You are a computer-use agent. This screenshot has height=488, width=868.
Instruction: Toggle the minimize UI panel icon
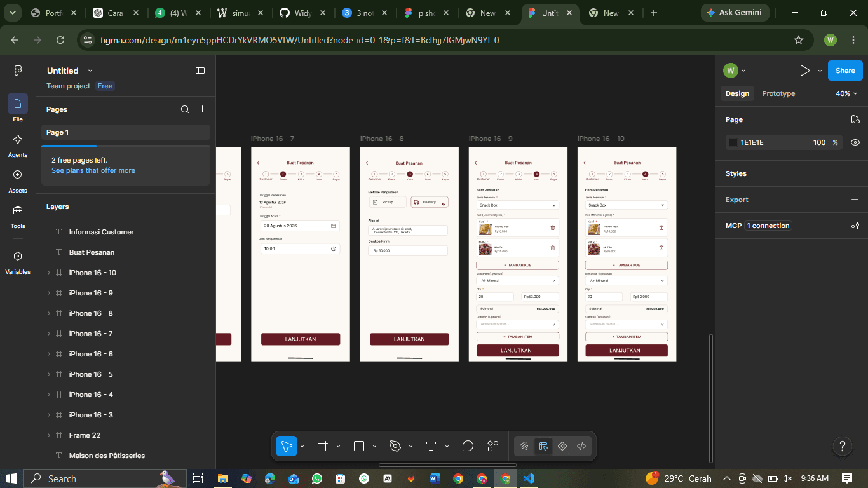tap(200, 71)
